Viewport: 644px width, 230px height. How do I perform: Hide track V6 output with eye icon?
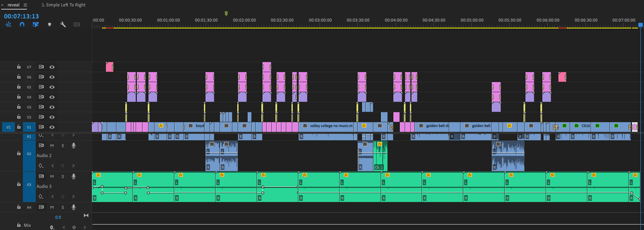[x=52, y=77]
